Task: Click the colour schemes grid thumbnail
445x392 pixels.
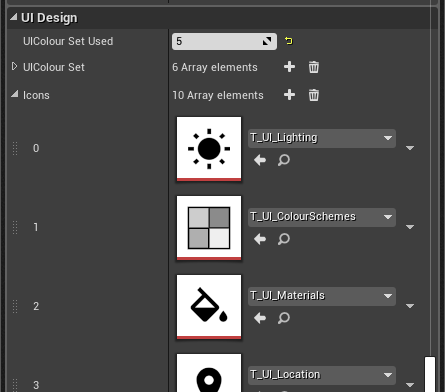Action: pyautogui.click(x=209, y=228)
